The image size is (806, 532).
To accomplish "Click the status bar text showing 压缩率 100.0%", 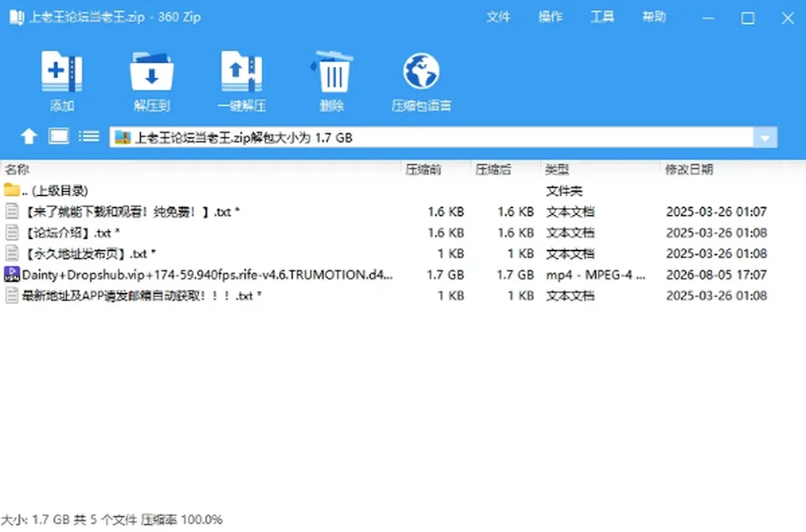I will tap(182, 519).
